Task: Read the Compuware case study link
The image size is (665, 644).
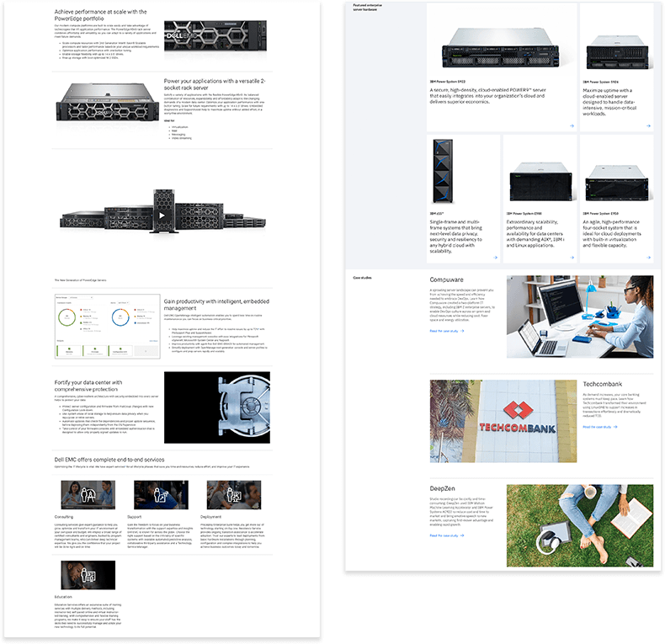Action: (x=447, y=331)
